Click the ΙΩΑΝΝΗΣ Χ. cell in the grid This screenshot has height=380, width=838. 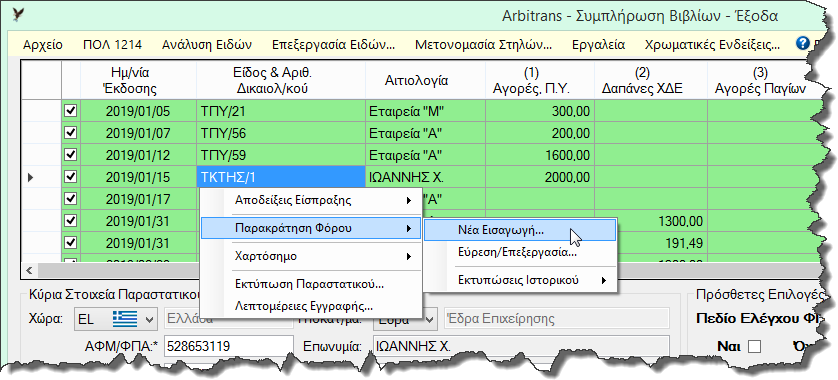(x=425, y=177)
